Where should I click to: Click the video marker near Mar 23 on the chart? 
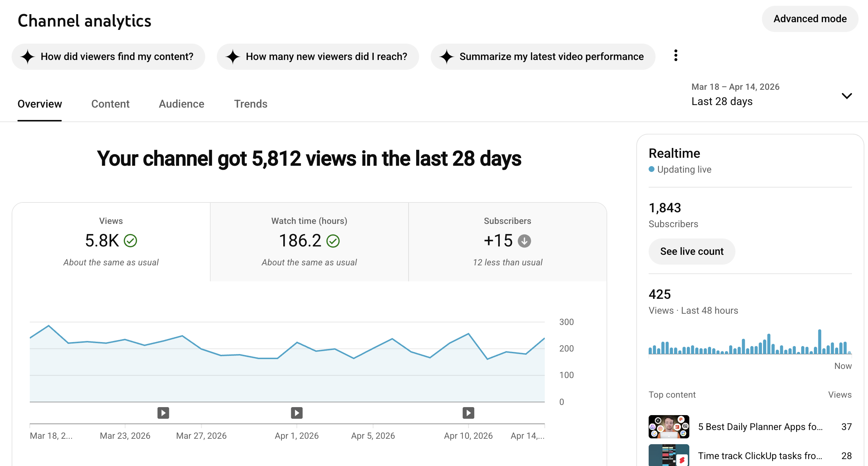[x=163, y=413]
